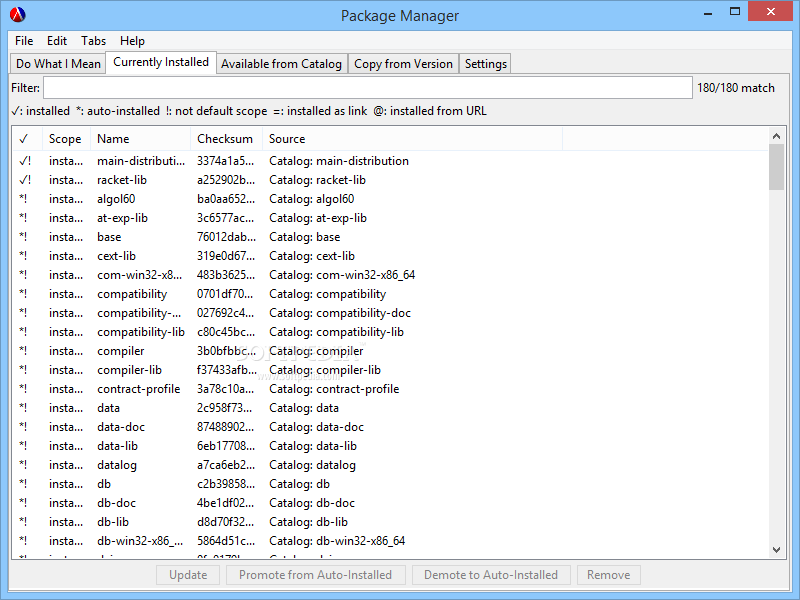Sort by the Name column header

coord(140,139)
